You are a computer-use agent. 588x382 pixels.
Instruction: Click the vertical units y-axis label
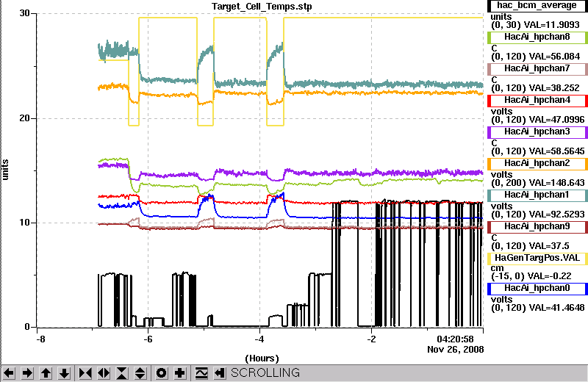(x=5, y=170)
